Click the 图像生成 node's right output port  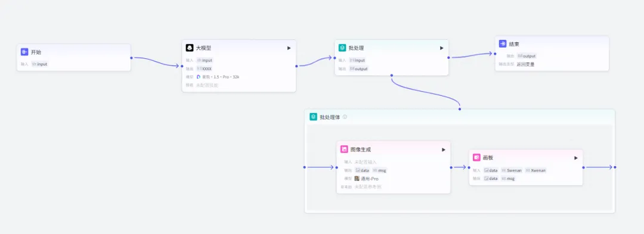click(451, 167)
